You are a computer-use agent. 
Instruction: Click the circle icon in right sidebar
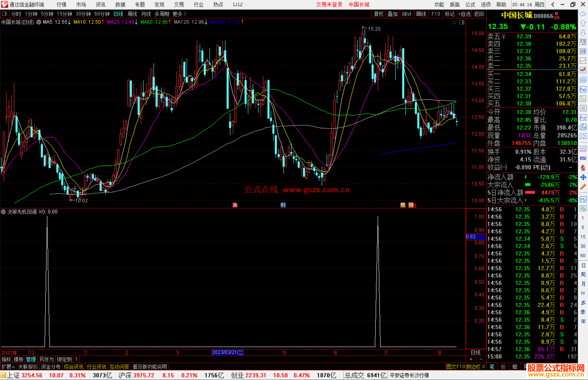coord(583,136)
